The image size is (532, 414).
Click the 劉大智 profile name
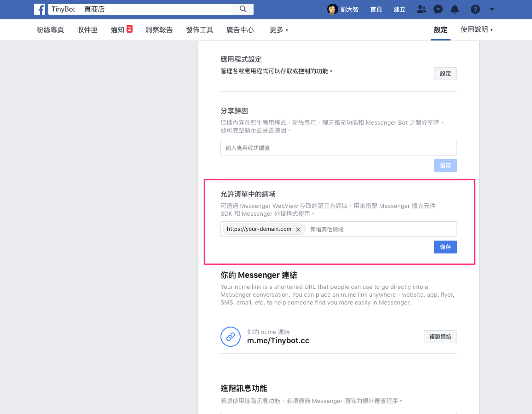pyautogui.click(x=349, y=10)
